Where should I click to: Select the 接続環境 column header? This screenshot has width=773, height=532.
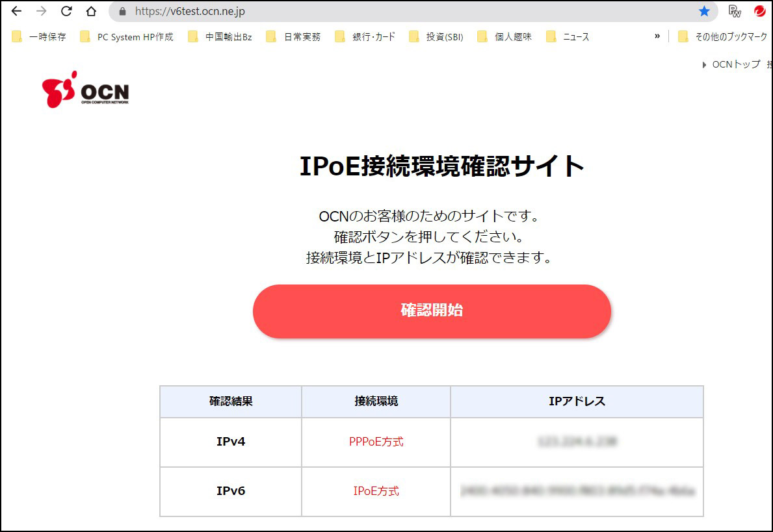click(x=376, y=401)
